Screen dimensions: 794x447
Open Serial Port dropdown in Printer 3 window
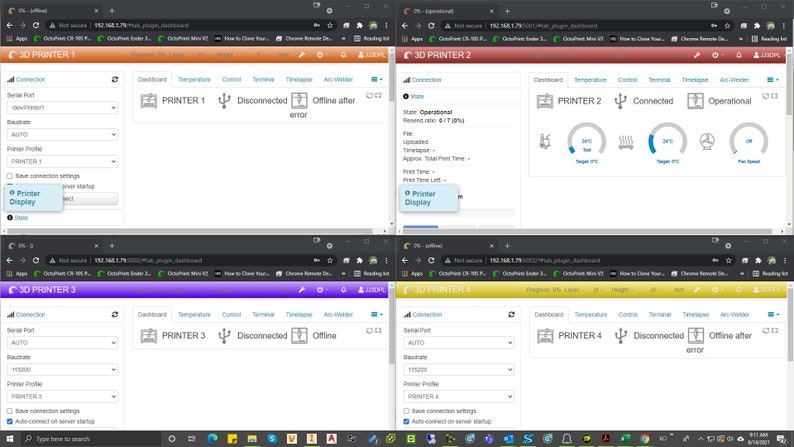pyautogui.click(x=62, y=342)
